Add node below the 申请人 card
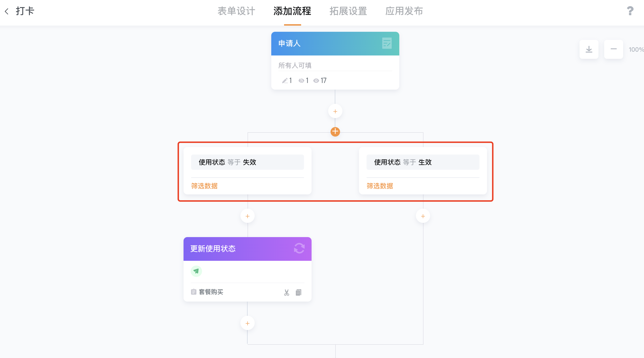This screenshot has width=644, height=358. pyautogui.click(x=335, y=111)
